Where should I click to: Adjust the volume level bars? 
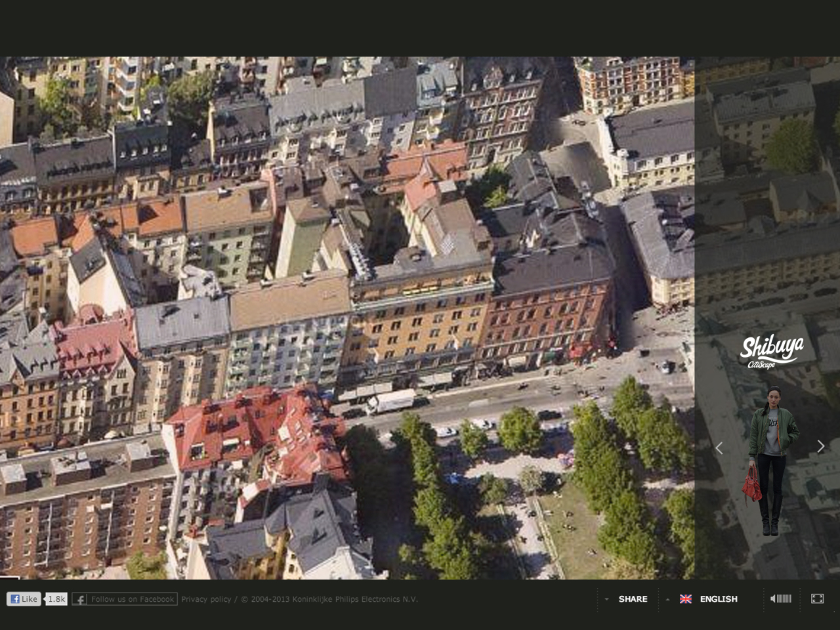click(x=784, y=598)
